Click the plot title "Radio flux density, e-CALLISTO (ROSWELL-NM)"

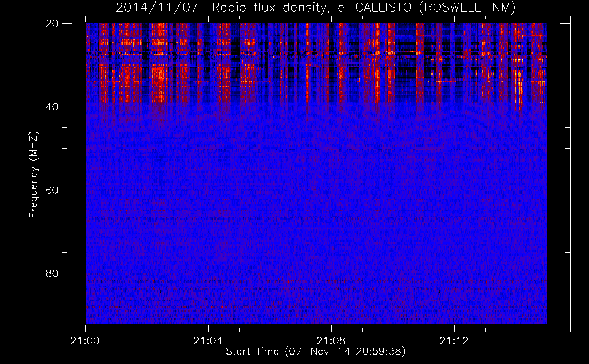tap(364, 7)
